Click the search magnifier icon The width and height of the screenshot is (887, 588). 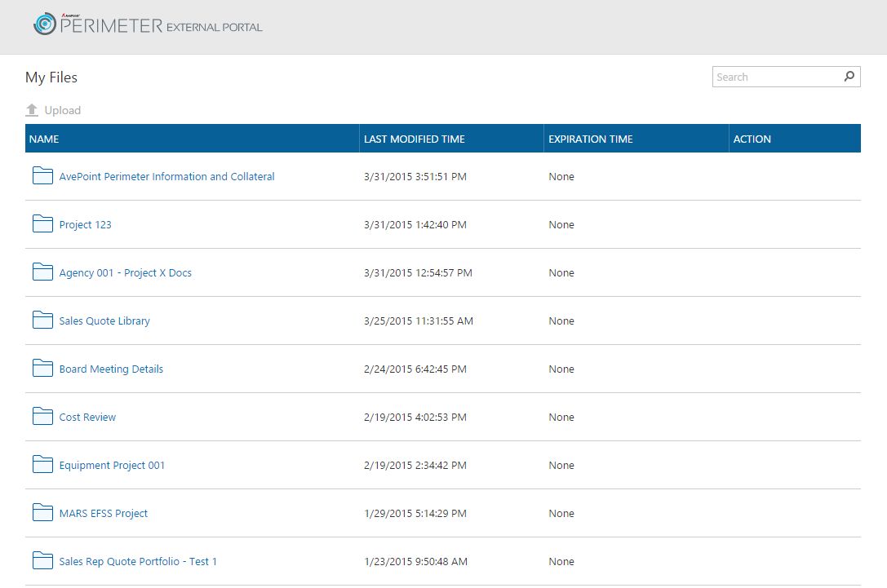click(849, 77)
